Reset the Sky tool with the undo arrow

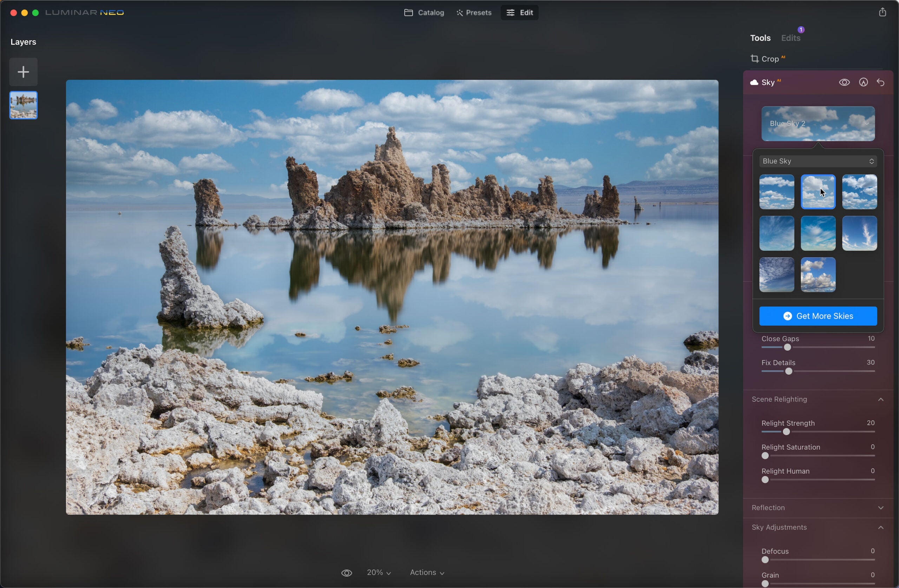880,82
